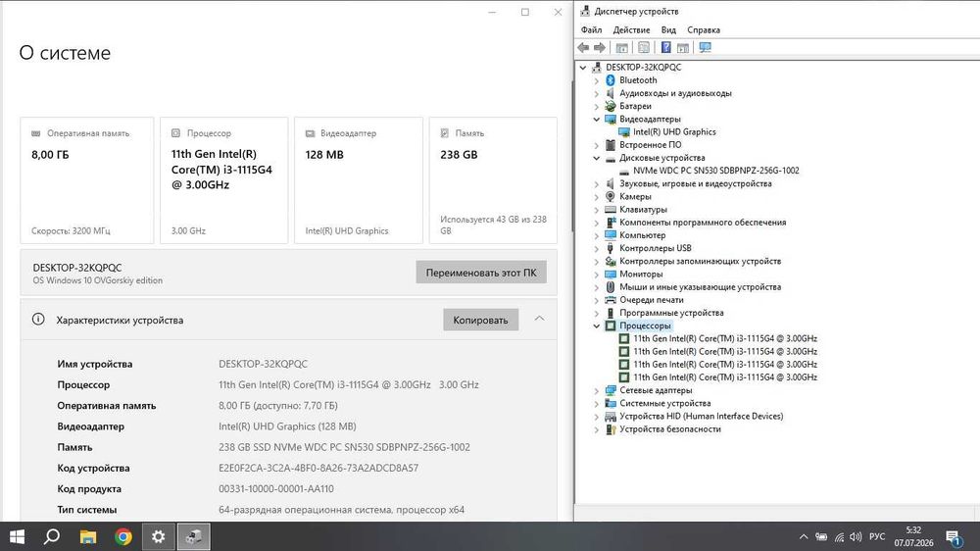Select the Сетевые адаптеры icon
Screen dimensions: 980x551
(611, 390)
